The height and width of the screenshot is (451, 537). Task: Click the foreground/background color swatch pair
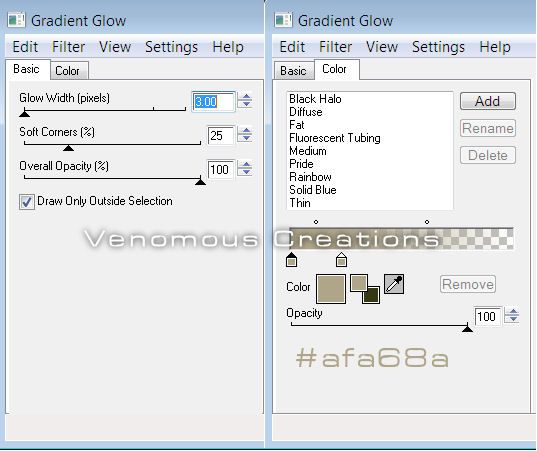click(365, 289)
